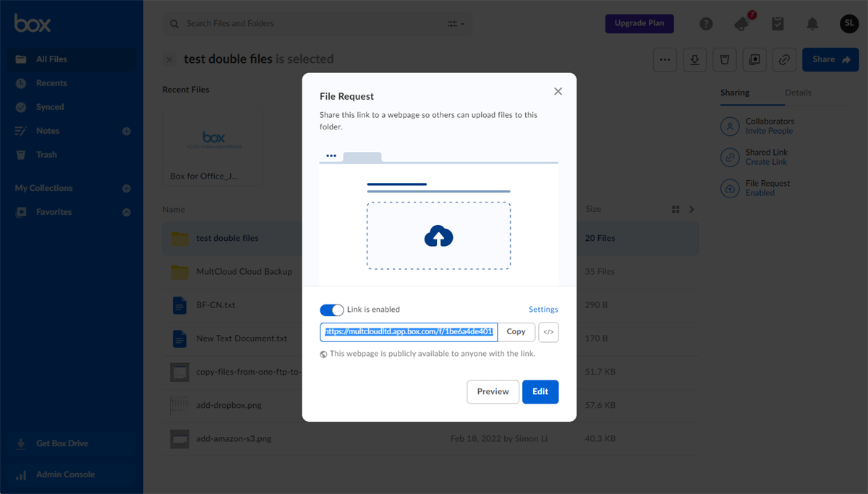Close the File Request dialog
The height and width of the screenshot is (494, 868).
point(558,91)
